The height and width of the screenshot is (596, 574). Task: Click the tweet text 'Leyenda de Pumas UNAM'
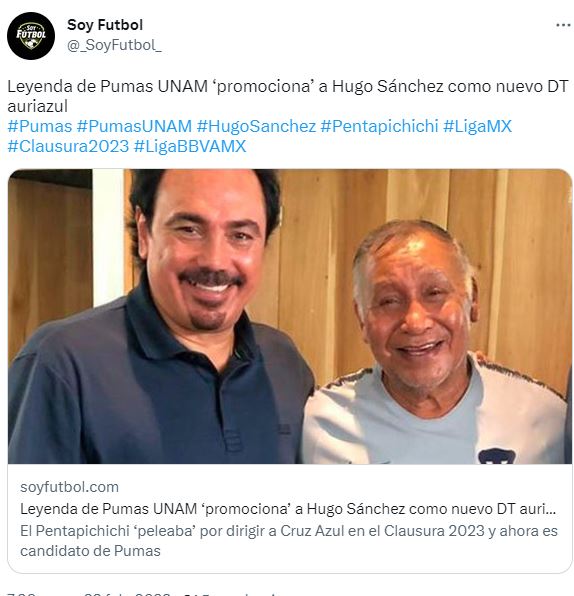coord(108,86)
